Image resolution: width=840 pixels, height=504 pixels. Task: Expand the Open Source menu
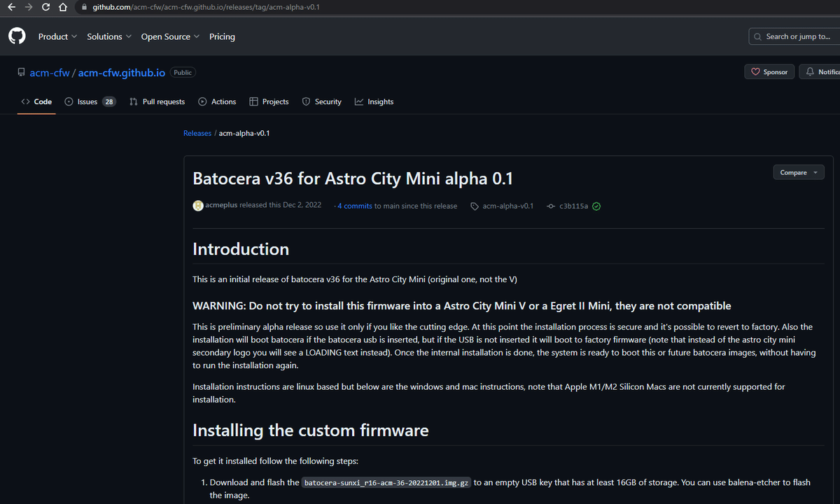[170, 36]
